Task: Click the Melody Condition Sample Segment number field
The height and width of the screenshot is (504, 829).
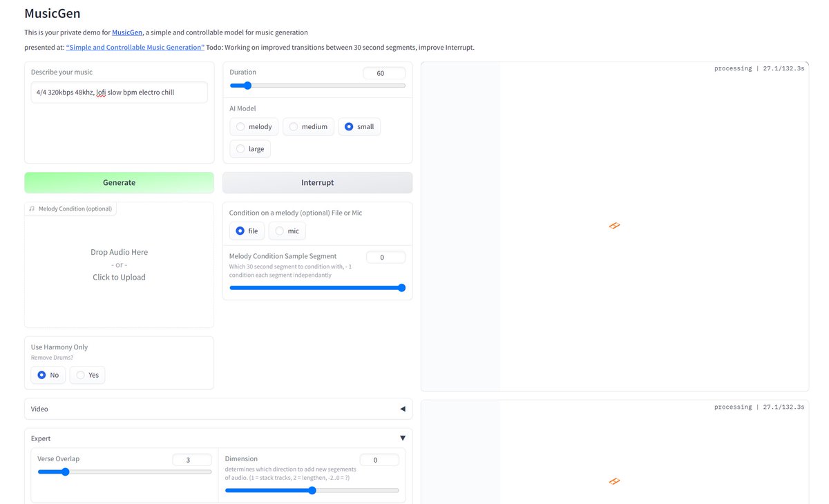Action: click(385, 258)
